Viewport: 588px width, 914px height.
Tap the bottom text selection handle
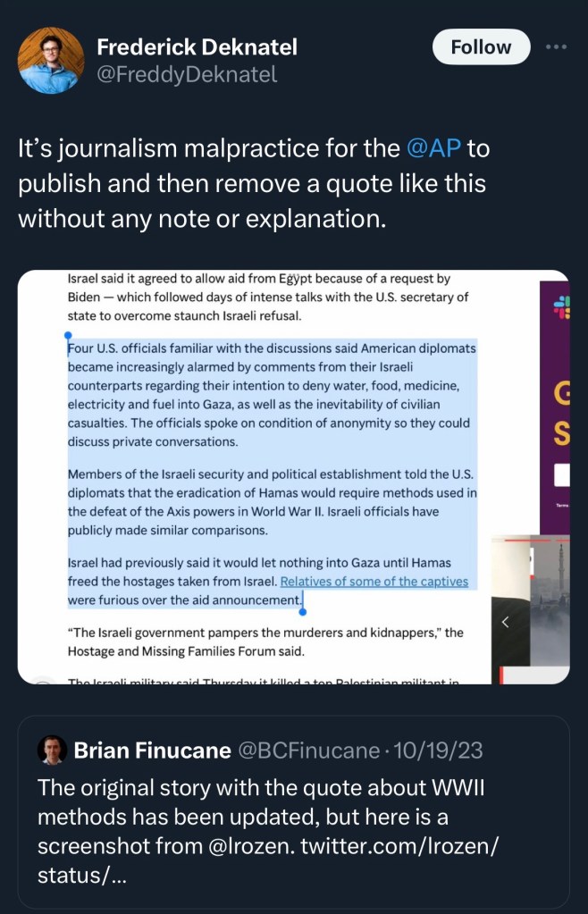point(303,611)
